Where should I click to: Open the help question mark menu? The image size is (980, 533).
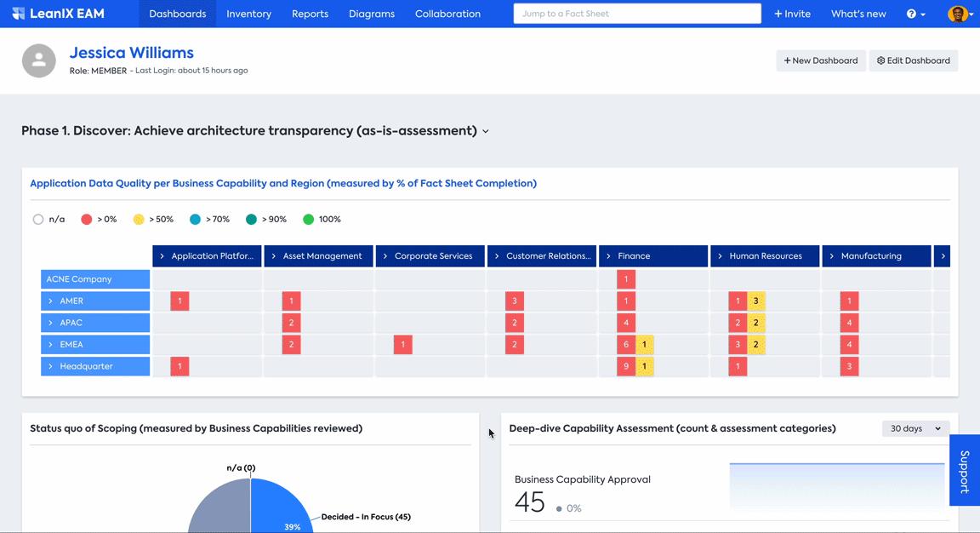[915, 14]
